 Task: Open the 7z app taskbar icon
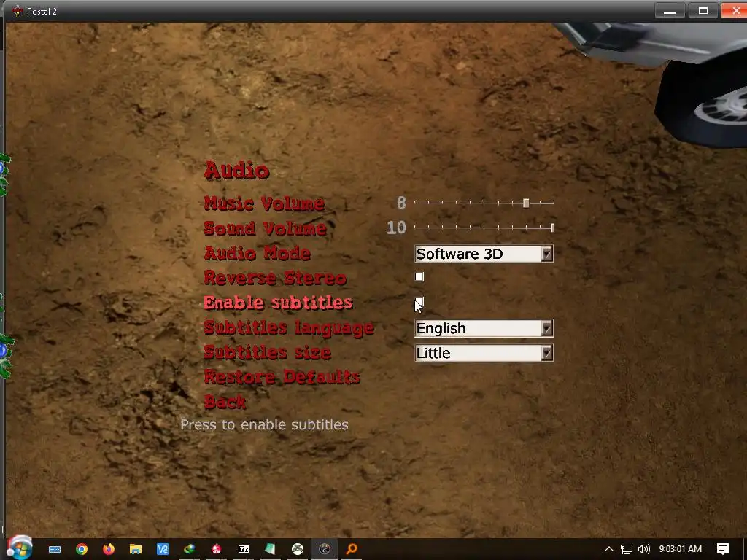[x=244, y=549]
